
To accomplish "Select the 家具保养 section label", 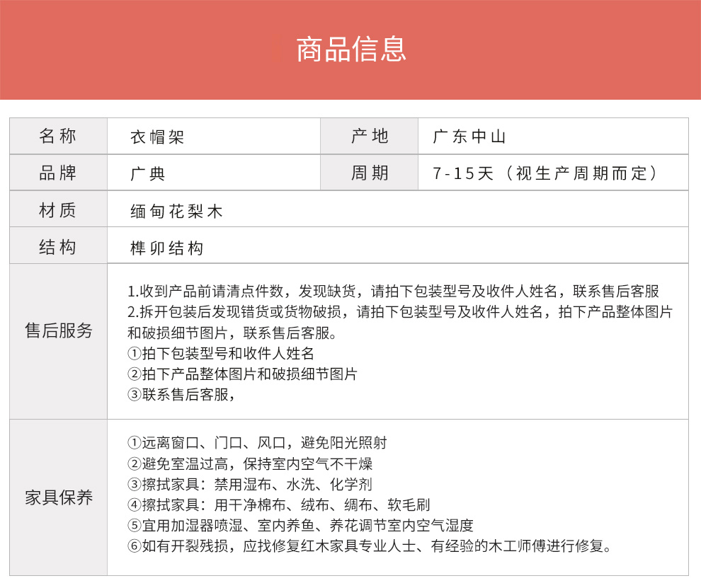I will (58, 497).
